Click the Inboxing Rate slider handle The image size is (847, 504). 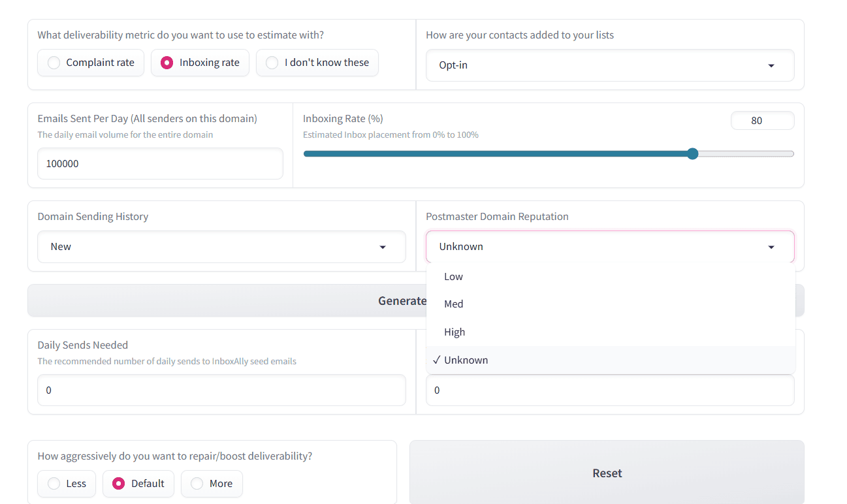pyautogui.click(x=693, y=154)
